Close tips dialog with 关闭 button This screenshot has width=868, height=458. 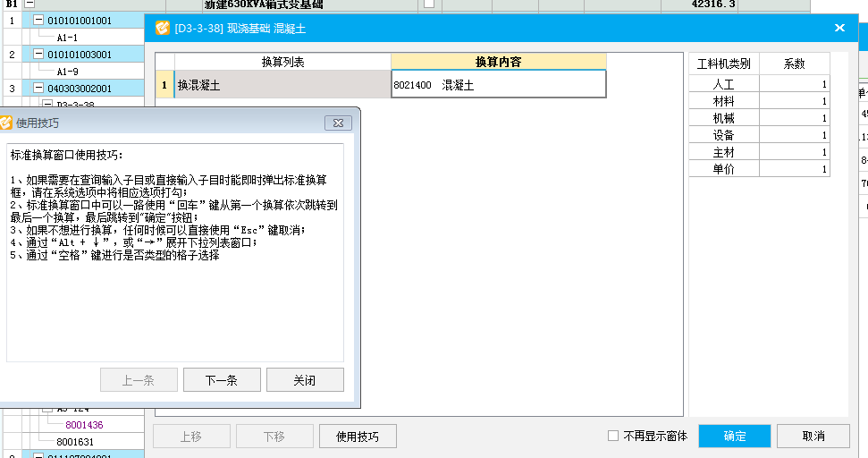[305, 380]
